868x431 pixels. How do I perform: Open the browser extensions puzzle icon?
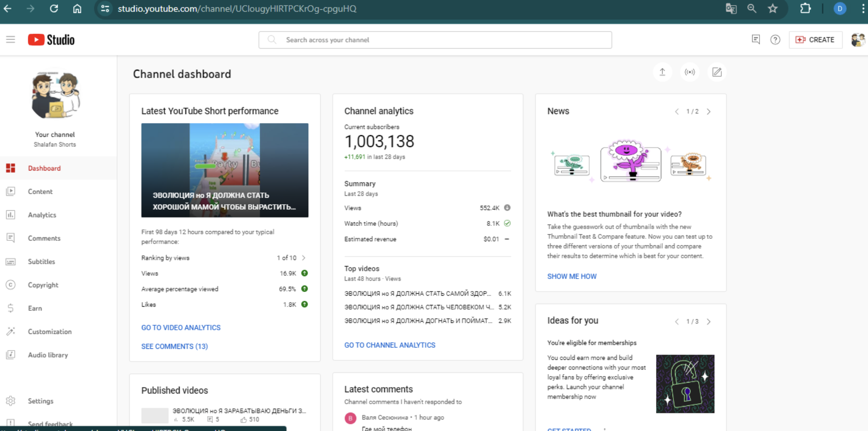tap(805, 8)
